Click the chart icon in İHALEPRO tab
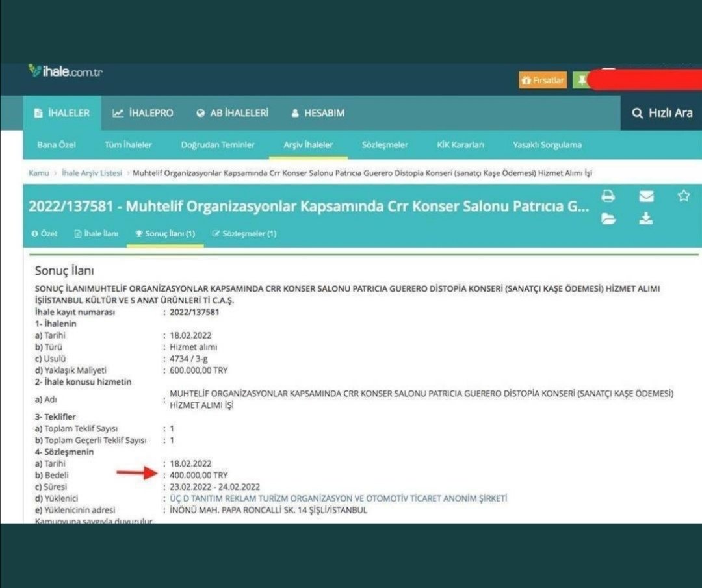This screenshot has height=588, width=702. point(118,113)
